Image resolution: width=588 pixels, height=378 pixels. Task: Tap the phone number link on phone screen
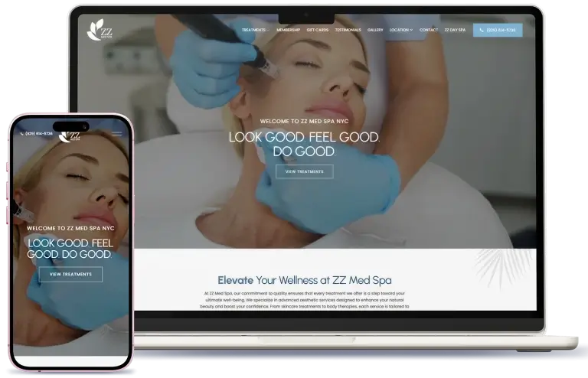(37, 134)
